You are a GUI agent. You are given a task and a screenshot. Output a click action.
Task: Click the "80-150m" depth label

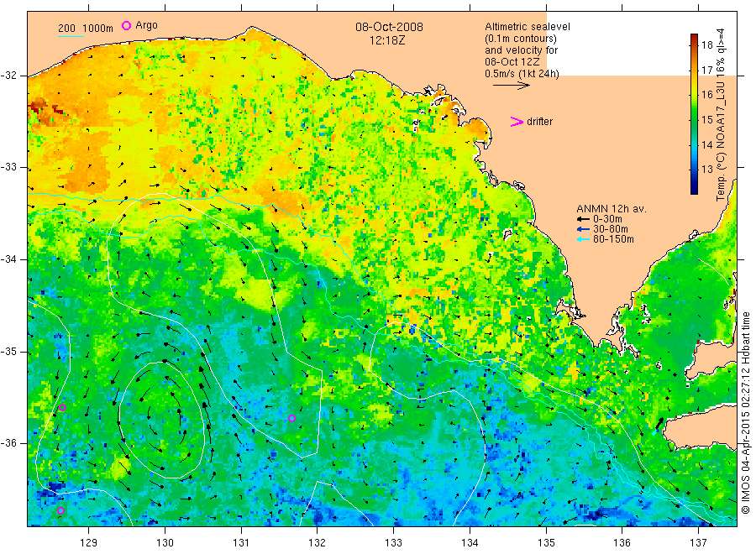[x=613, y=239]
